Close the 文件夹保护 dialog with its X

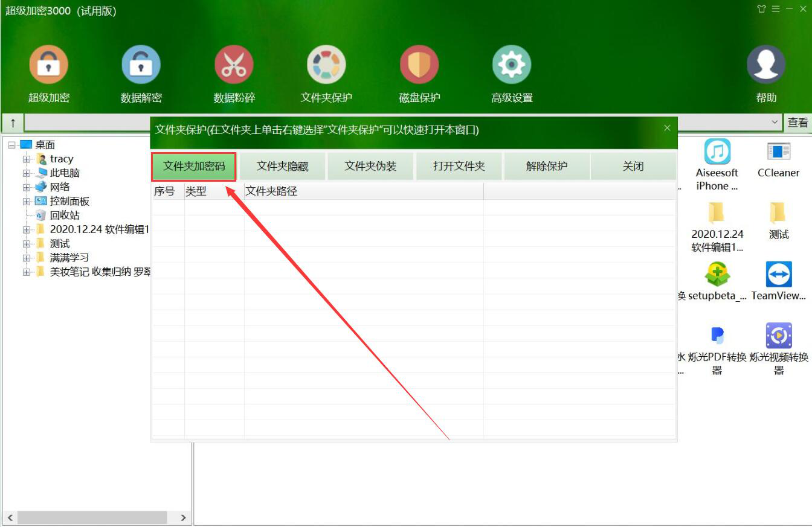pos(667,128)
